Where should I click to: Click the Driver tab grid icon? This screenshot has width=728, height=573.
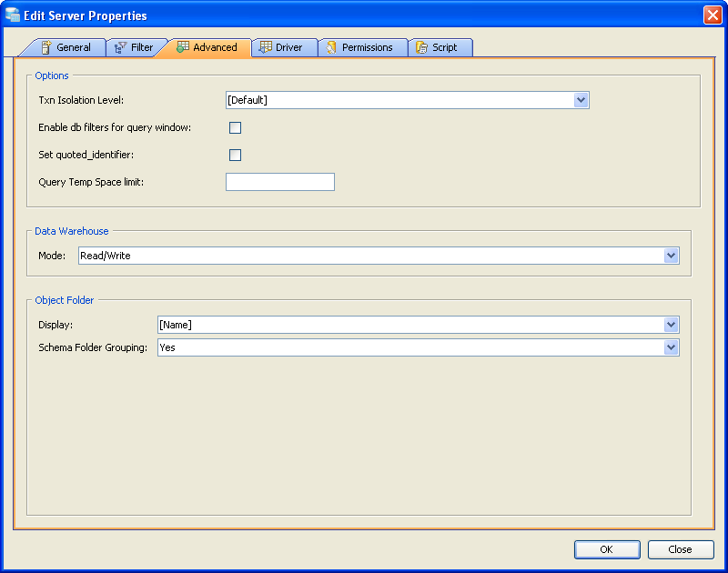click(266, 47)
